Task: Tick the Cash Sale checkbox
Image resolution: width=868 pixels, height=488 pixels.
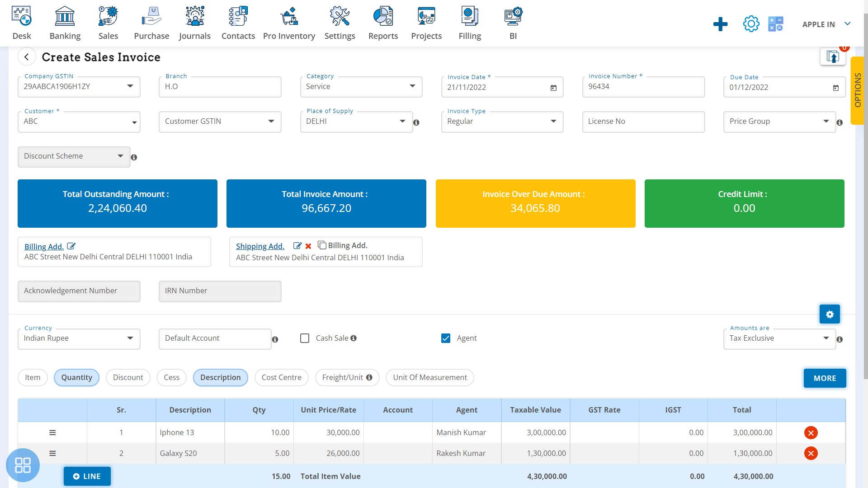Action: pos(305,338)
